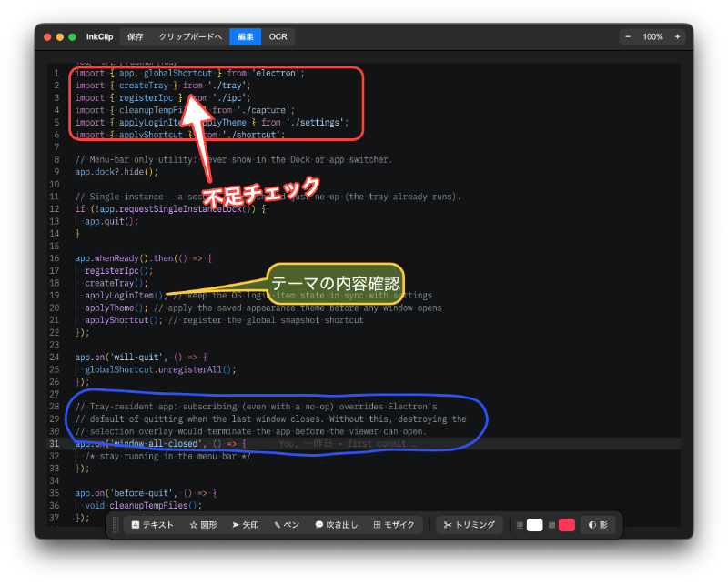Select the モザイク mosaic tool

click(x=394, y=525)
